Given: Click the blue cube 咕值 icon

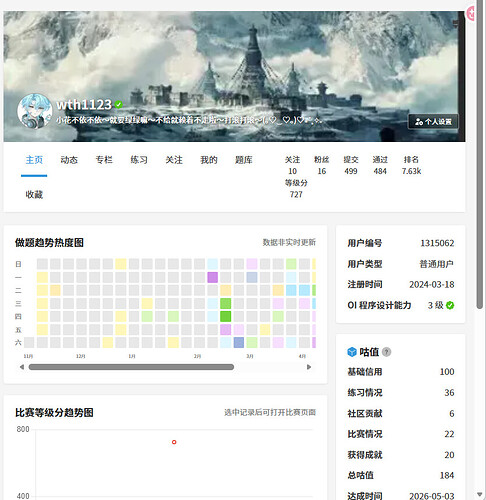Looking at the screenshot, I should [352, 352].
